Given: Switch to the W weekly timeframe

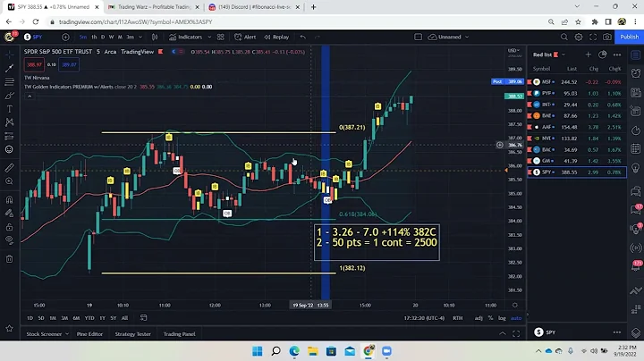Looking at the screenshot, I should point(111,37).
